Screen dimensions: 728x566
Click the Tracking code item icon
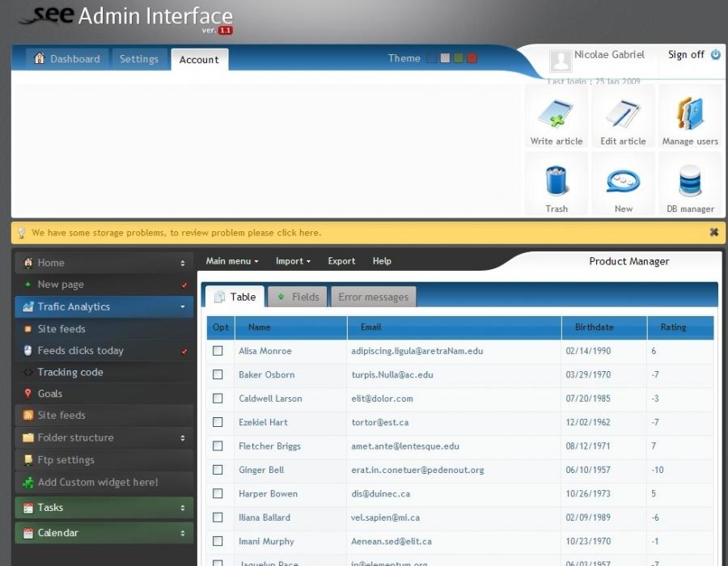[x=28, y=372]
